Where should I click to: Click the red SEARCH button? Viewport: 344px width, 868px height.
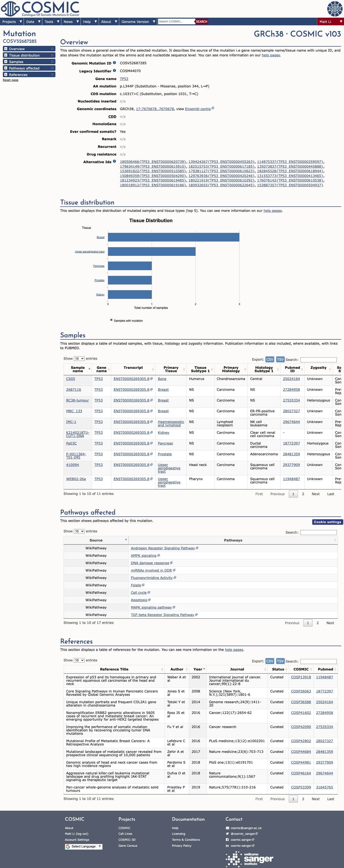point(201,21)
